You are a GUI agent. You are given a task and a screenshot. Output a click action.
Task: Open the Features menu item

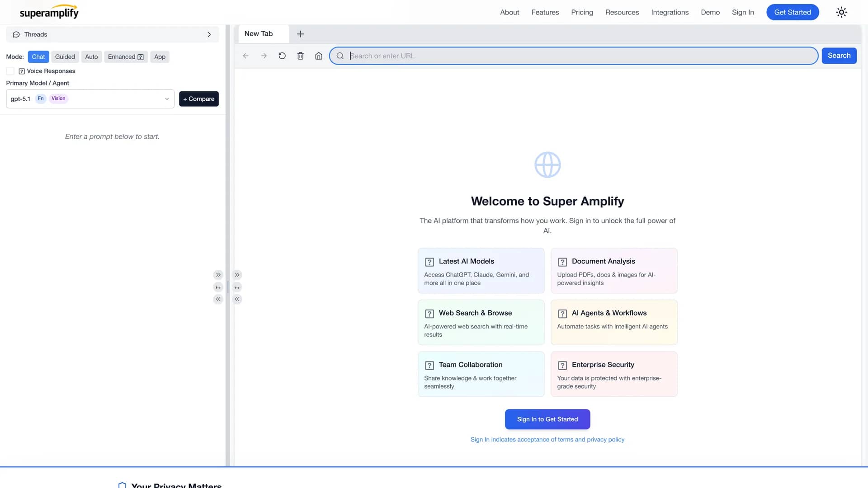point(545,12)
